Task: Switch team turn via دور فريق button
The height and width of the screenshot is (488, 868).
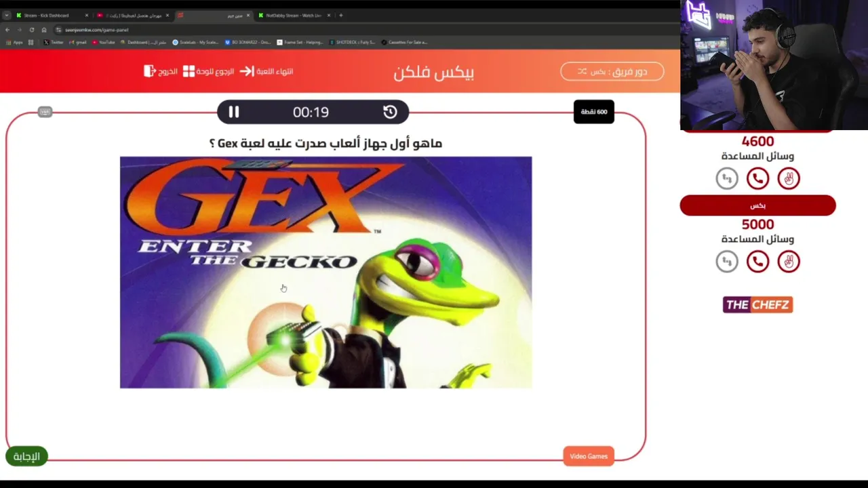Action: (x=612, y=71)
